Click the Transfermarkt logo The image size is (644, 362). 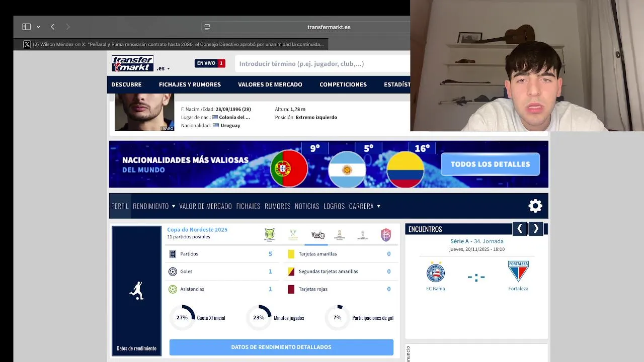132,64
